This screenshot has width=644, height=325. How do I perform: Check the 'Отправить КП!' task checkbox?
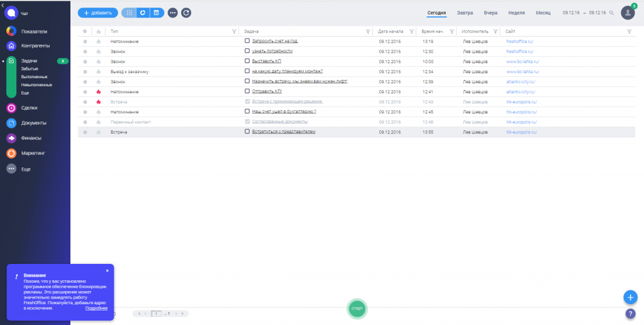247,91
